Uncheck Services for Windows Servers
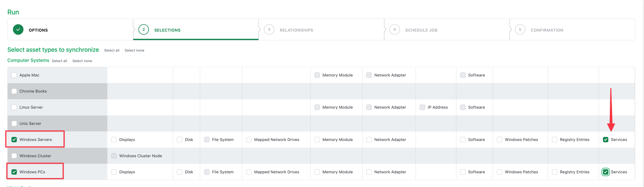Viewport: 644px width, 187px height. (606, 140)
